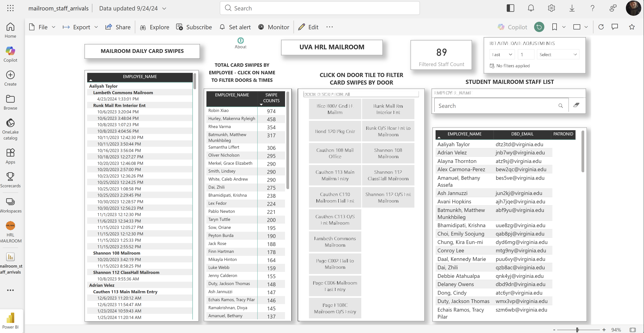This screenshot has width=644, height=333.
Task: Filter by Robin Xiao in swipe counts
Action: click(x=218, y=110)
